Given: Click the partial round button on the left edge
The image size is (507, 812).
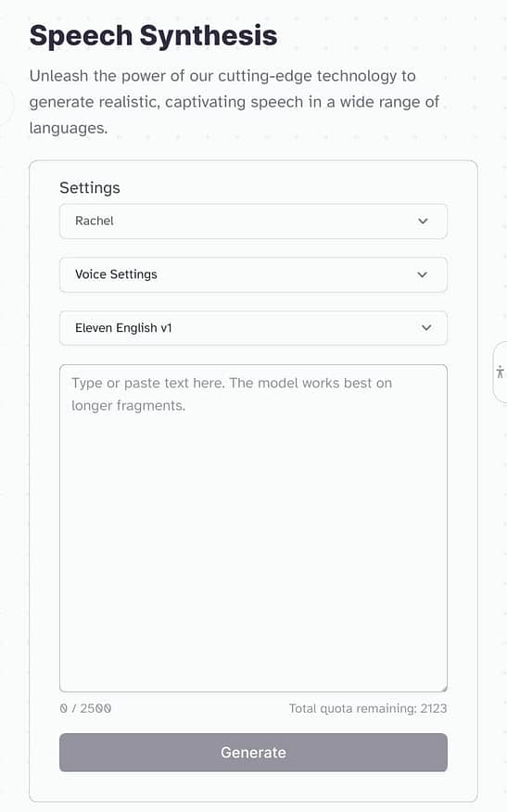Looking at the screenshot, I should (6, 103).
